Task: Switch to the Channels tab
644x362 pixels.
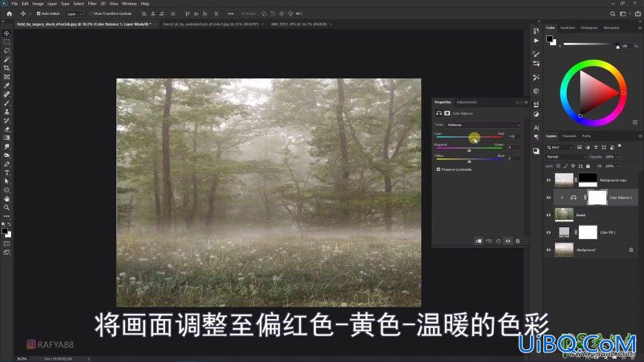Action: pyautogui.click(x=568, y=136)
